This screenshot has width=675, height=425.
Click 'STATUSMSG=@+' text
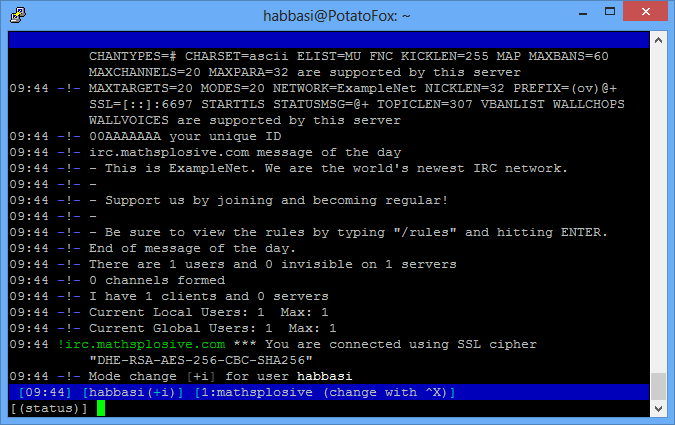click(321, 104)
